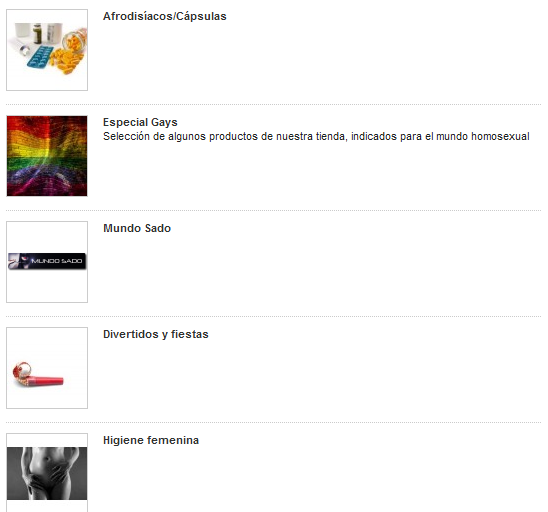This screenshot has height=512, width=548.
Task: Open the Higiene femenina category link
Action: pyautogui.click(x=151, y=440)
